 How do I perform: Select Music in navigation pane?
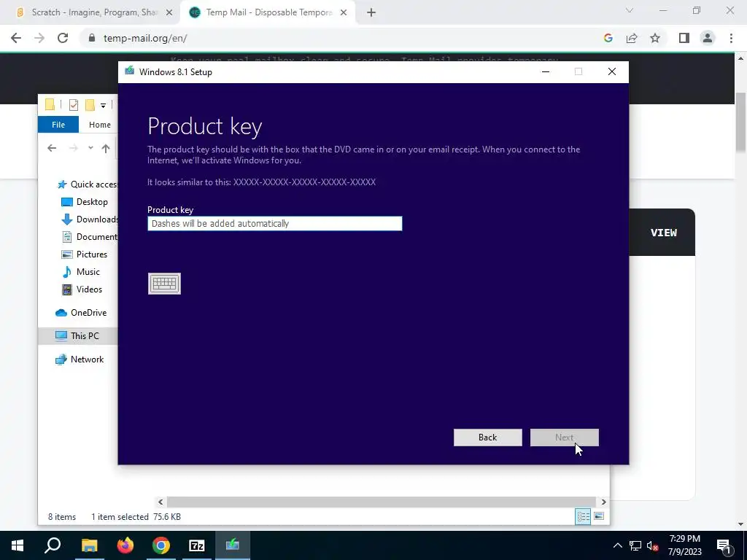[81, 272]
